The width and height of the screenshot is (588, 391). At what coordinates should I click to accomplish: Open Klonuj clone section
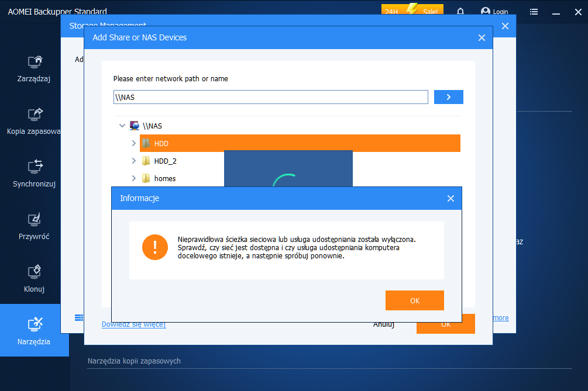[x=34, y=279]
